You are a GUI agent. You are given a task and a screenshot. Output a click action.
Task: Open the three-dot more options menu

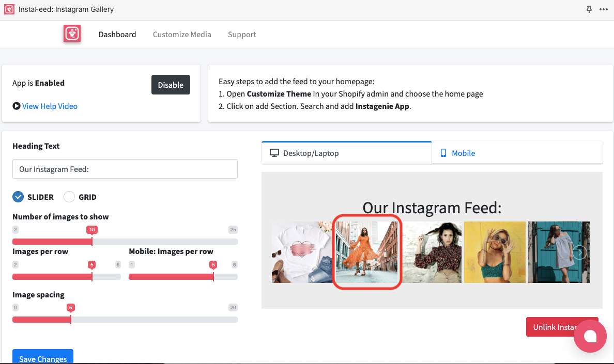pyautogui.click(x=603, y=9)
